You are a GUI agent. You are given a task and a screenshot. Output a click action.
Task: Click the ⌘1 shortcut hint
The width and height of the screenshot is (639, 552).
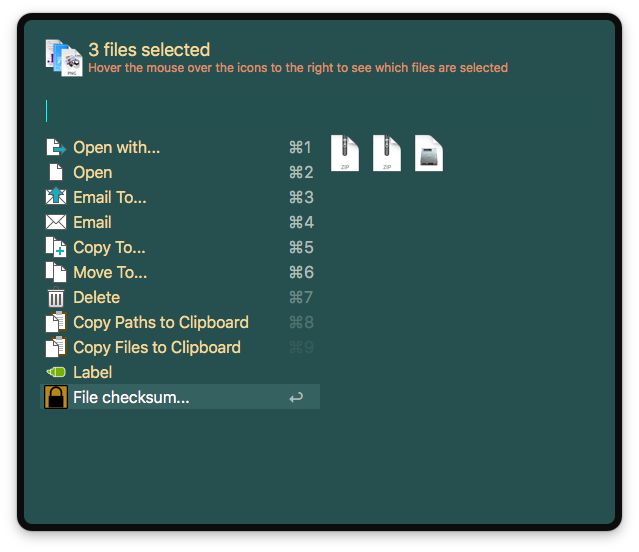click(300, 148)
